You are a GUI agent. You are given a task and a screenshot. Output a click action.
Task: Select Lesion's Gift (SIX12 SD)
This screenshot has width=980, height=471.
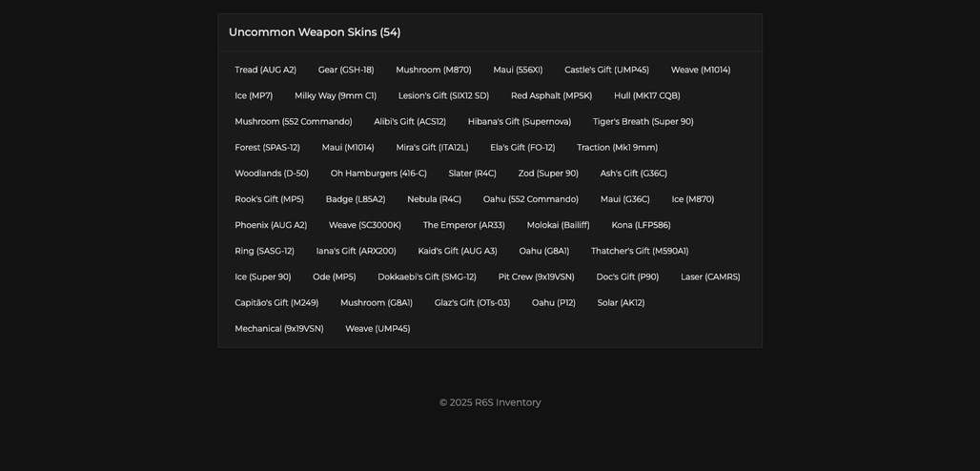pos(443,95)
